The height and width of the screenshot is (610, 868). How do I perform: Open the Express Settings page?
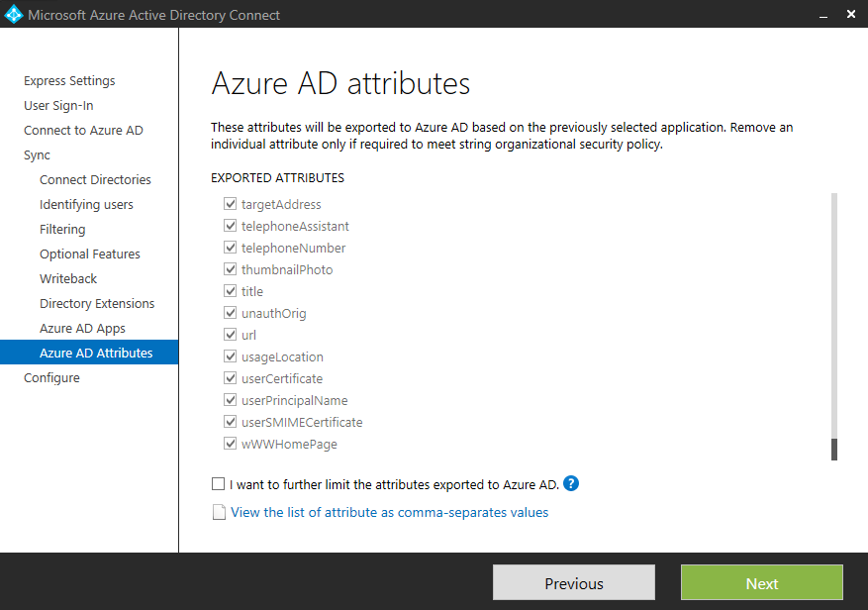click(x=69, y=81)
